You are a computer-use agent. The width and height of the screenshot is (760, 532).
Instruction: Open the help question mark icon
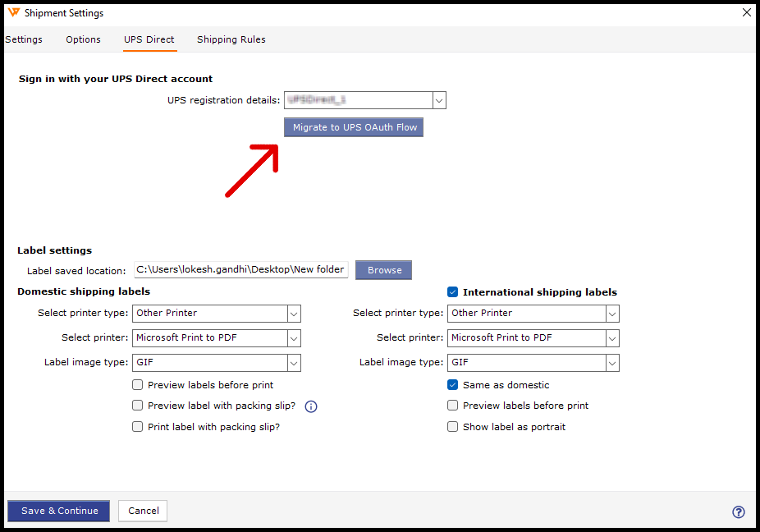738,511
